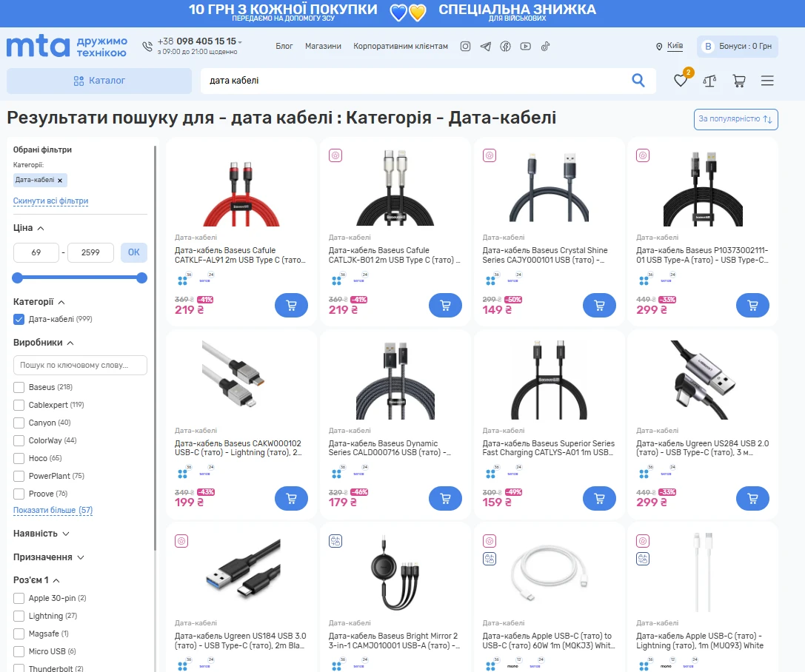This screenshot has height=672, width=805.
Task: Check the PowerPlant manufacturer checkbox
Action: pos(19,476)
